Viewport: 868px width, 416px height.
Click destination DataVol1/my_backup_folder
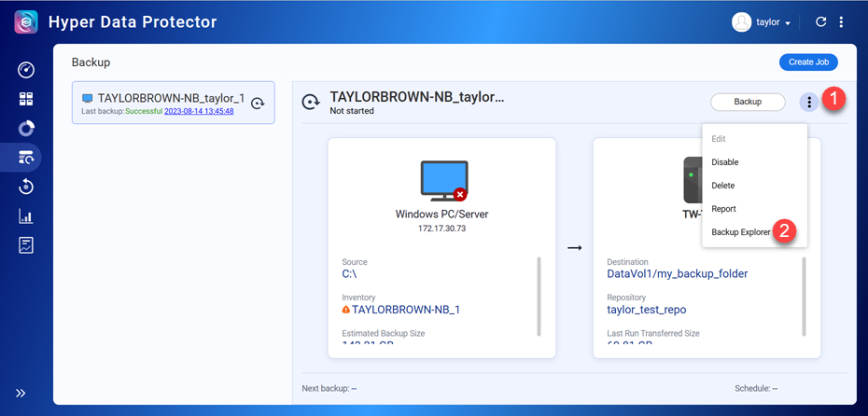point(678,274)
